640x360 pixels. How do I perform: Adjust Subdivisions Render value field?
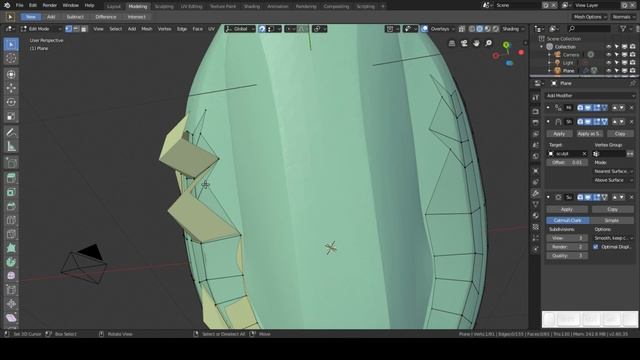coord(567,247)
